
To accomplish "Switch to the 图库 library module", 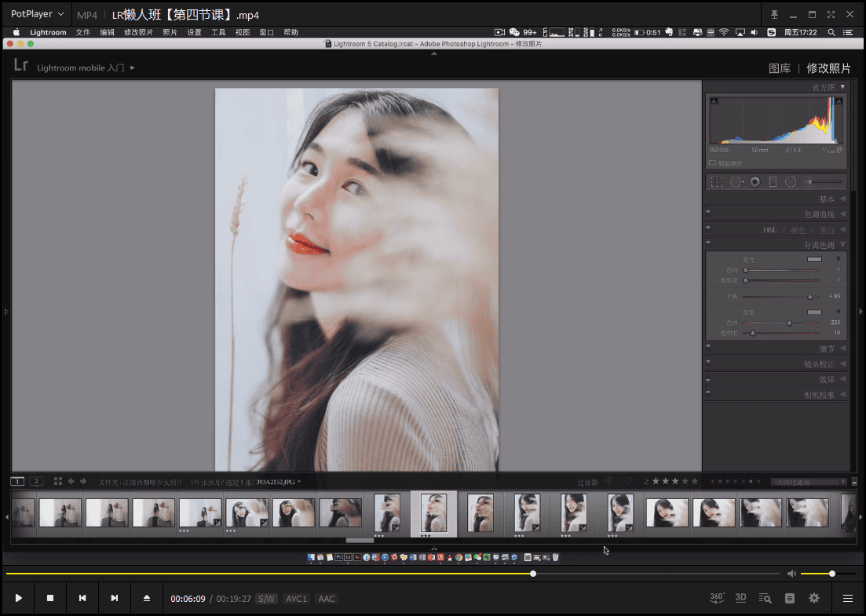I will pyautogui.click(x=780, y=68).
